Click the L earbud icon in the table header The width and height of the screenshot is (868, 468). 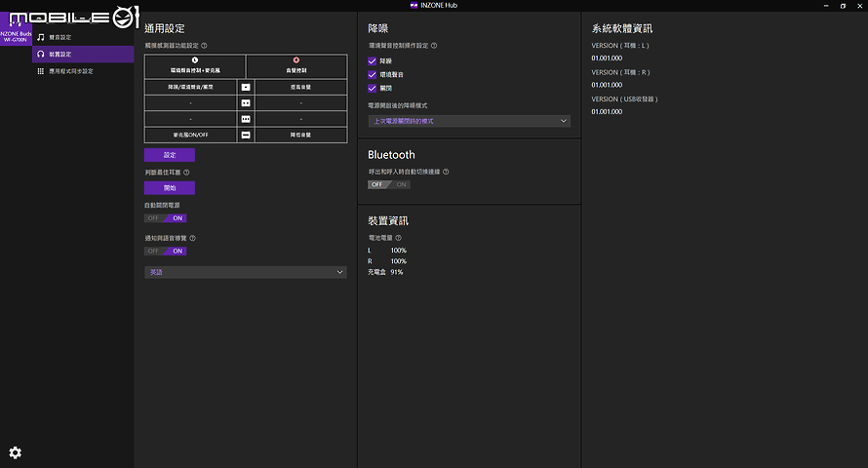(x=195, y=59)
